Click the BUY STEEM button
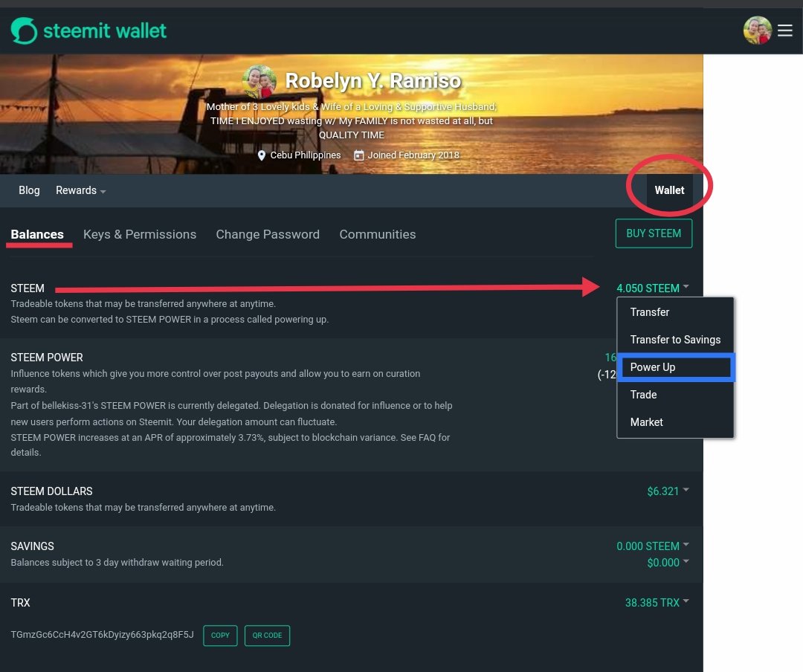The width and height of the screenshot is (803, 672). tap(654, 233)
